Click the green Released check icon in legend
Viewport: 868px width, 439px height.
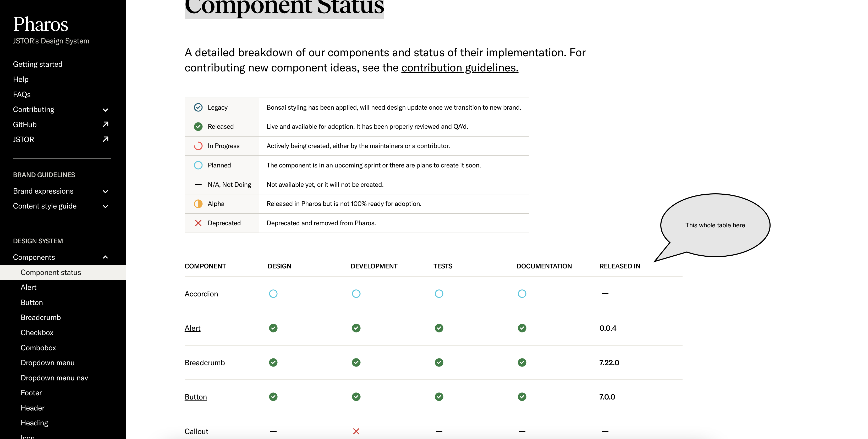[x=198, y=127]
